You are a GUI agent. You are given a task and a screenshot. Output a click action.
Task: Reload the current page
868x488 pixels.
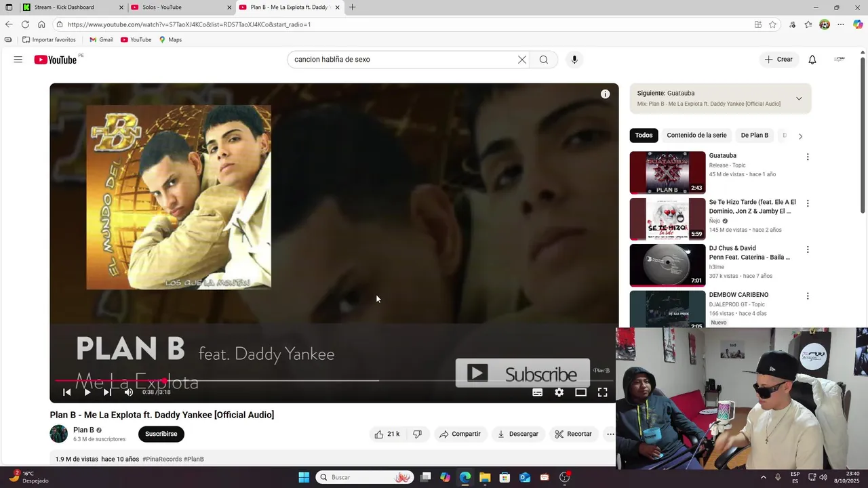tap(25, 24)
